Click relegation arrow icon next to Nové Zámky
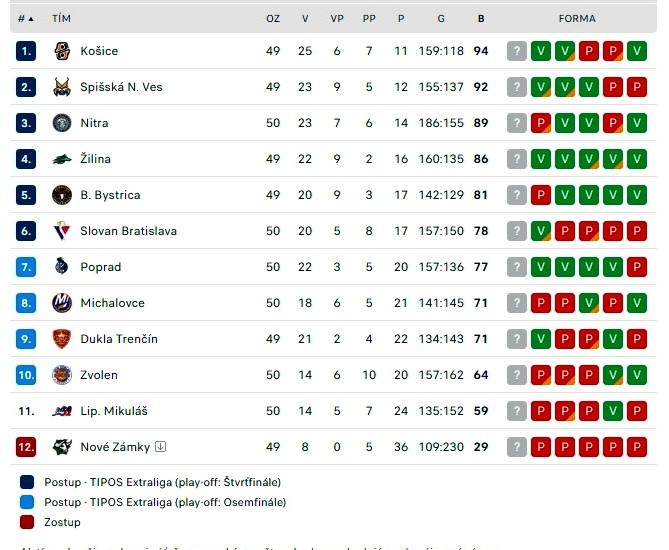Viewport: 669px width, 550px height. (160, 447)
